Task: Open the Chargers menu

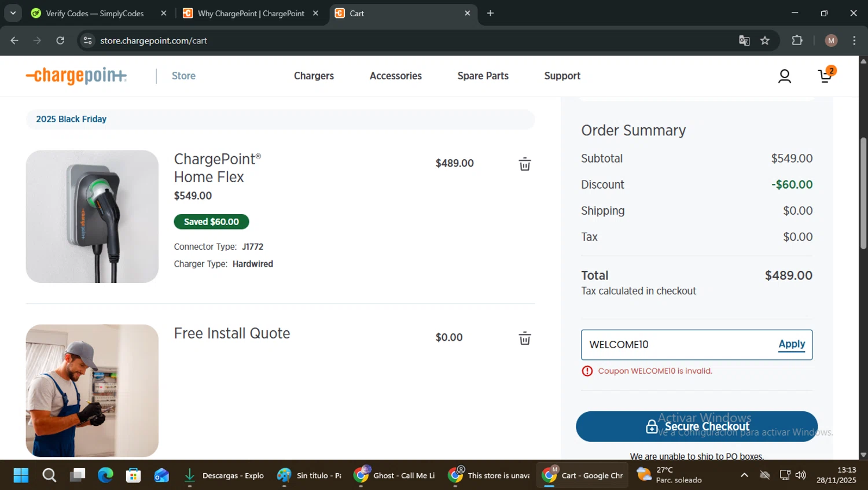Action: pos(314,76)
